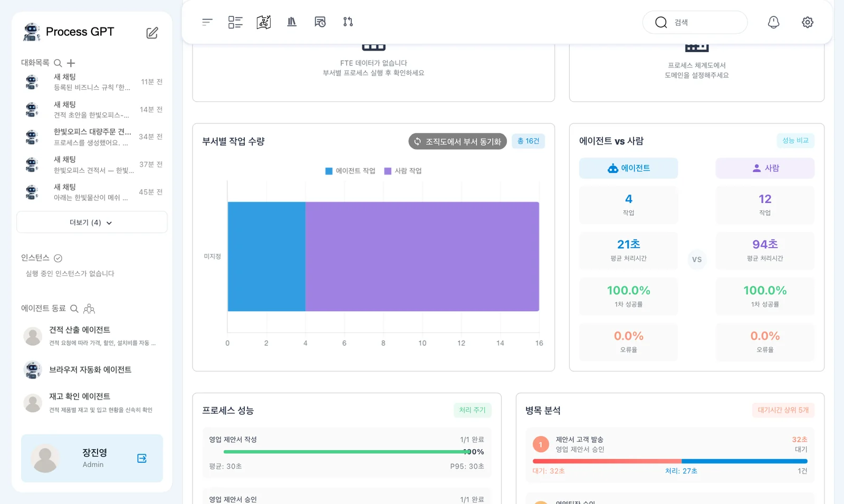Open the agent colleagues group icon
The image size is (844, 504).
click(89, 308)
